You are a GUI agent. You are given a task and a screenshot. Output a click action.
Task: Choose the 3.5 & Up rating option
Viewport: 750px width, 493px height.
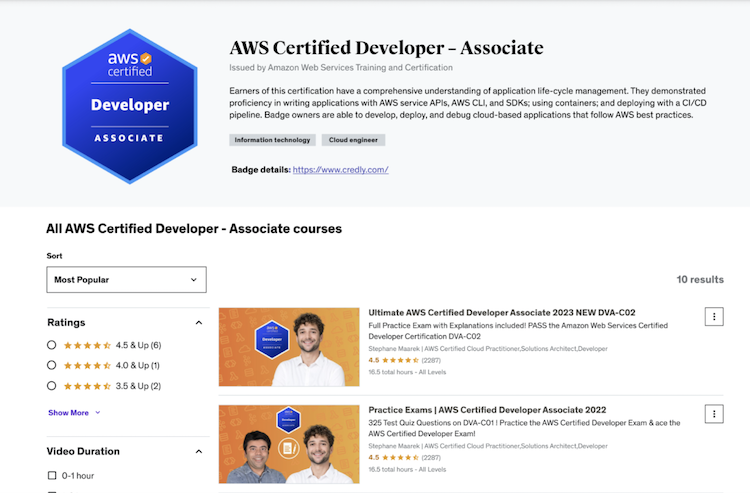point(52,386)
